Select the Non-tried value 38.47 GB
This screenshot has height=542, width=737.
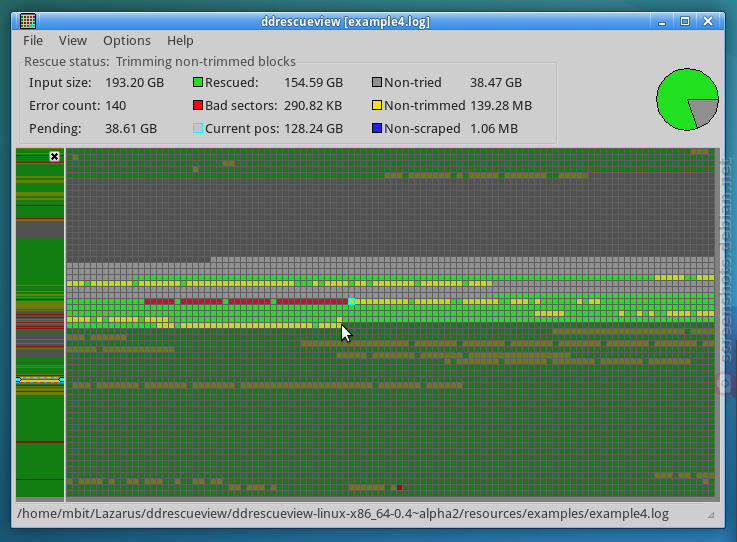pos(496,83)
